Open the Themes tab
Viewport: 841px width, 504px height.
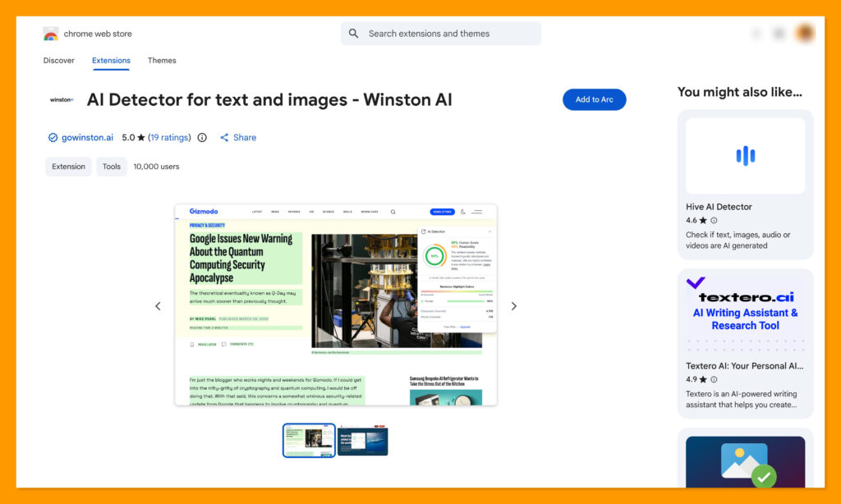[162, 61]
